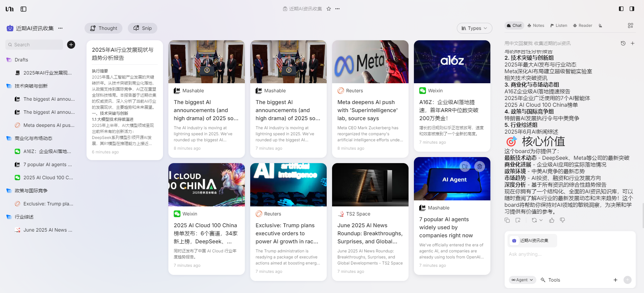Open chat history clock icon

(623, 43)
